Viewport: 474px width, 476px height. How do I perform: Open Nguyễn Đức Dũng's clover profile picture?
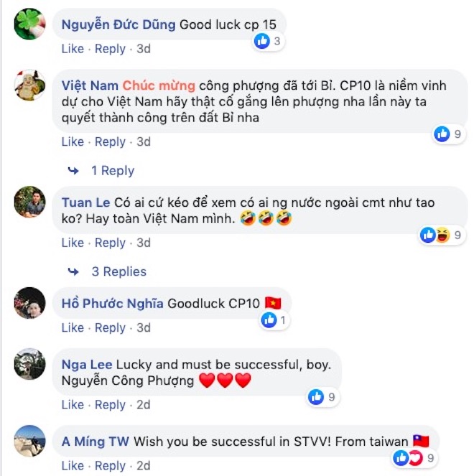(x=29, y=24)
